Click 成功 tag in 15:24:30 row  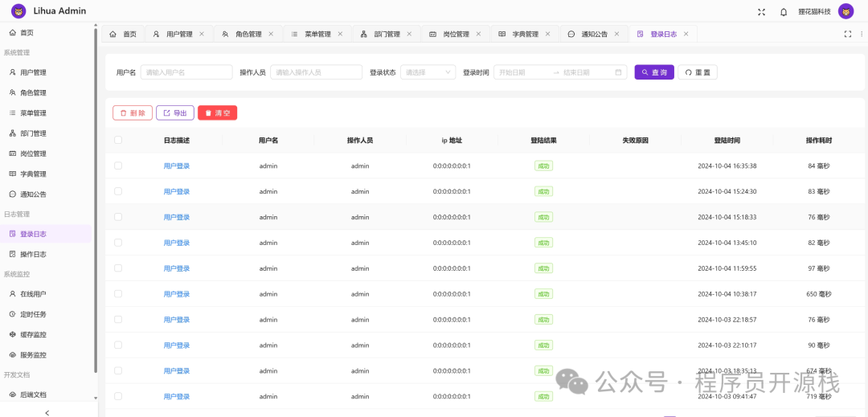[x=543, y=191]
